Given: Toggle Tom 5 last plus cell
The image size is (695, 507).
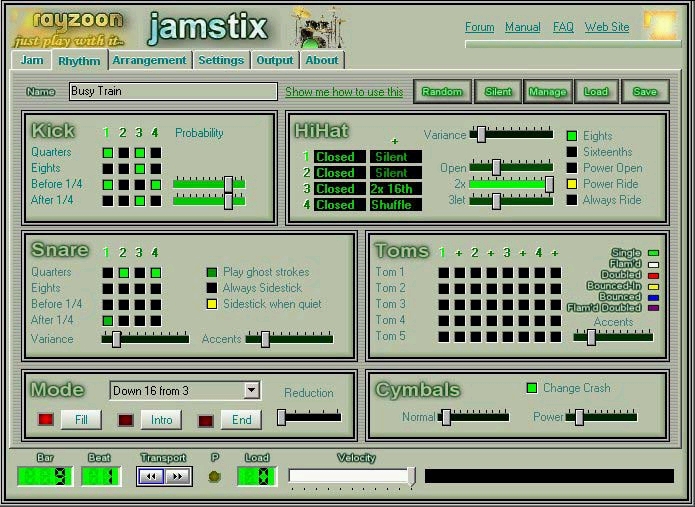Looking at the screenshot, I should (x=555, y=336).
